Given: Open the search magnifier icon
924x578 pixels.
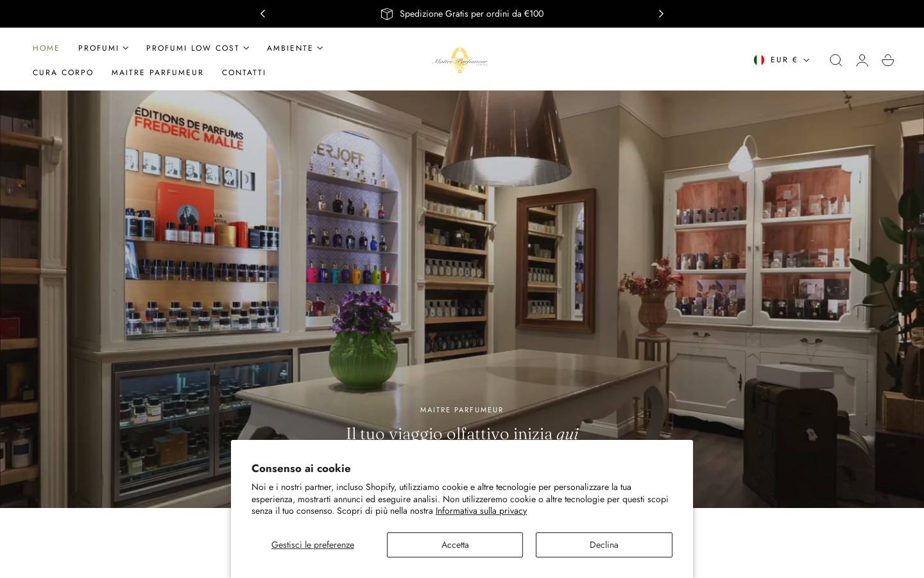Looking at the screenshot, I should click(835, 60).
